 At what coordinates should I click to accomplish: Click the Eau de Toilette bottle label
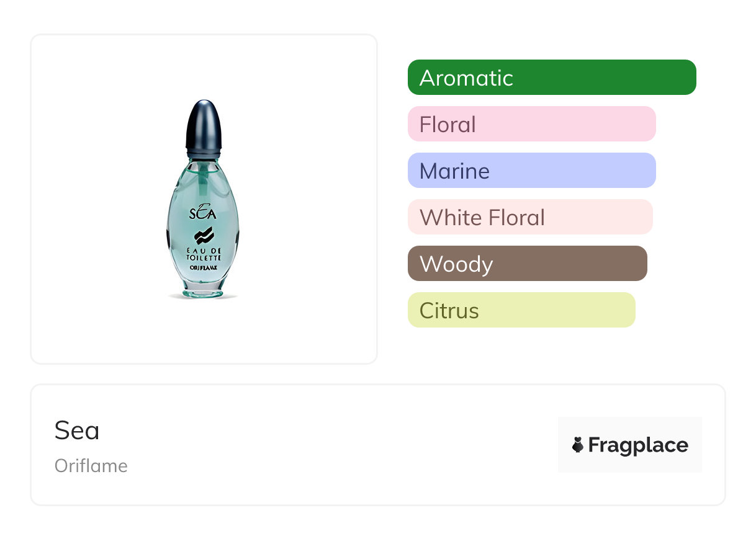(204, 254)
